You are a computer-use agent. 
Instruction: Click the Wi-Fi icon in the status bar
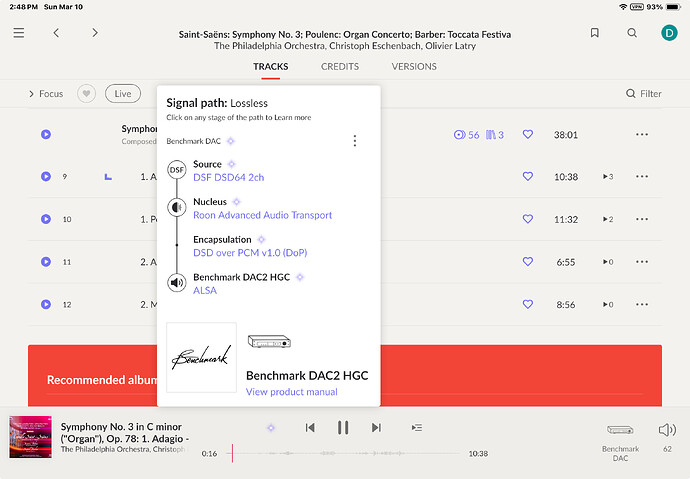tap(623, 7)
